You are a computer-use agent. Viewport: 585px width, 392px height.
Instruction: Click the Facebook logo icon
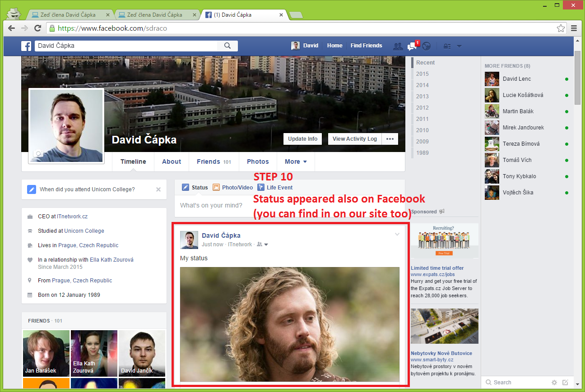(26, 46)
